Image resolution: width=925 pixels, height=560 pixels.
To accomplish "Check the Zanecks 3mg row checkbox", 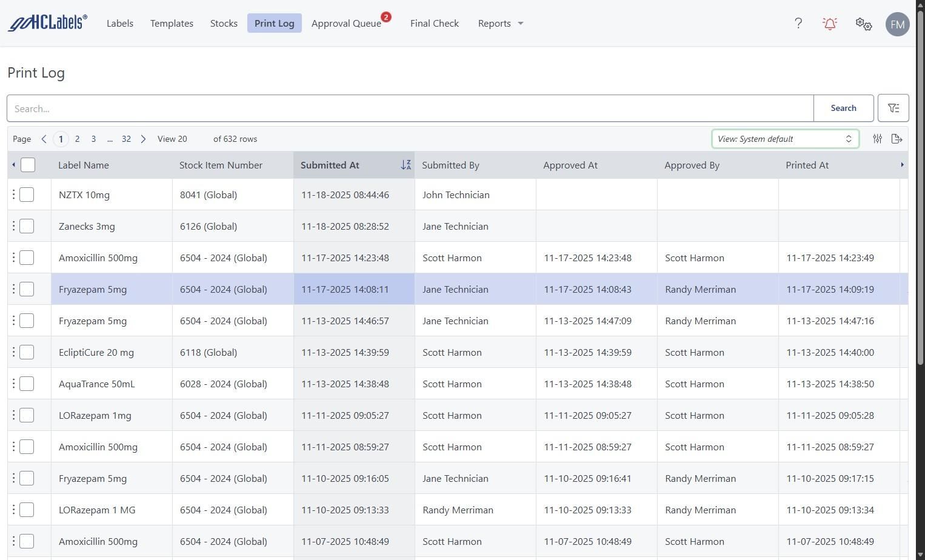I will pos(27,226).
